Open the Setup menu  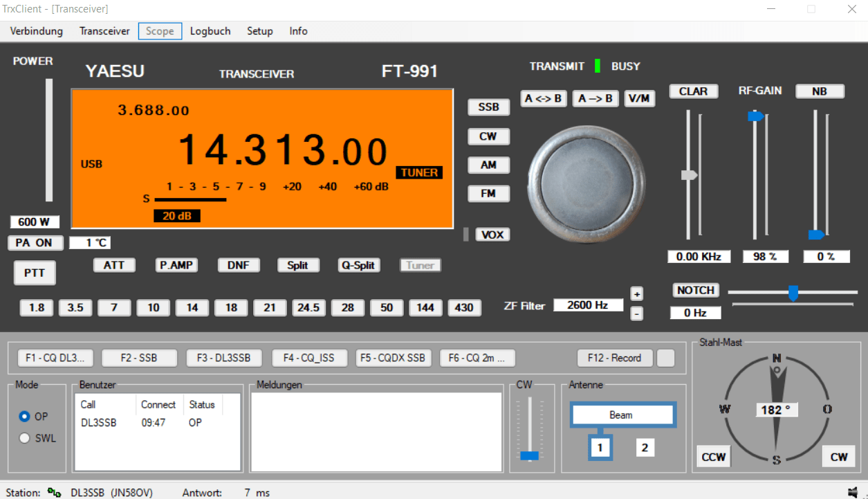tap(260, 31)
